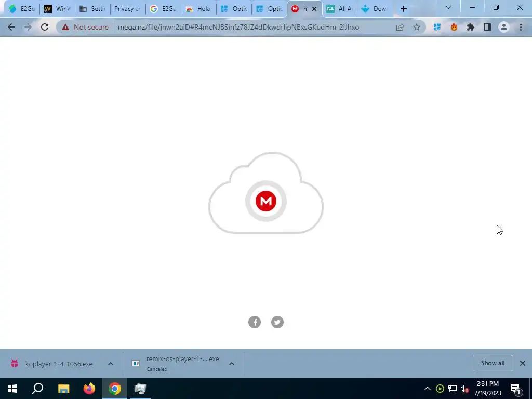This screenshot has height=399, width=532.
Task: Select the mega.nz URL in address bar
Action: (x=238, y=27)
